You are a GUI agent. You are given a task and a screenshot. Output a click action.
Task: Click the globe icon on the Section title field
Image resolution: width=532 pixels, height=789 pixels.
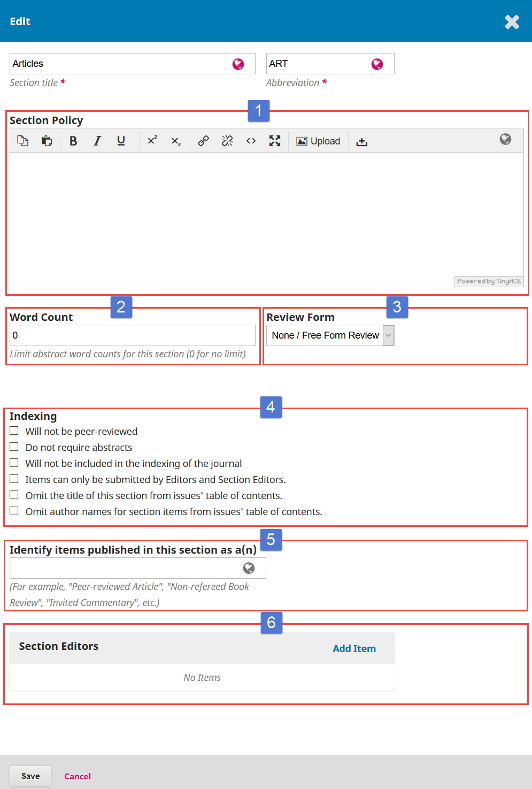point(237,64)
